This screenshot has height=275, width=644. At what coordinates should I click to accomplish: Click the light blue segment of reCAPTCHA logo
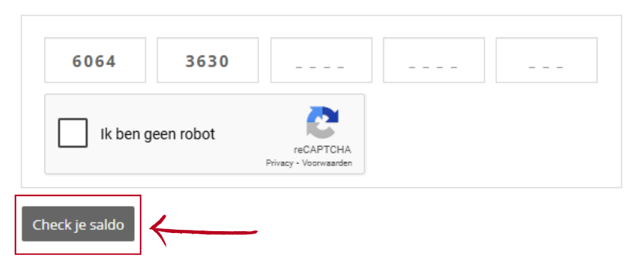click(314, 115)
